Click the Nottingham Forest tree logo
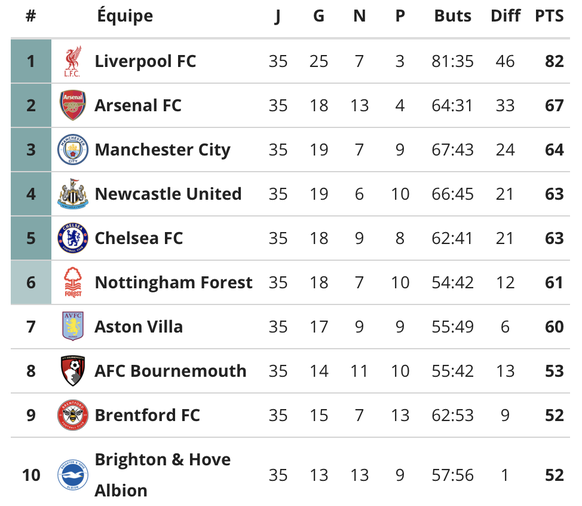Image resolution: width=582 pixels, height=506 pixels. coord(73,282)
